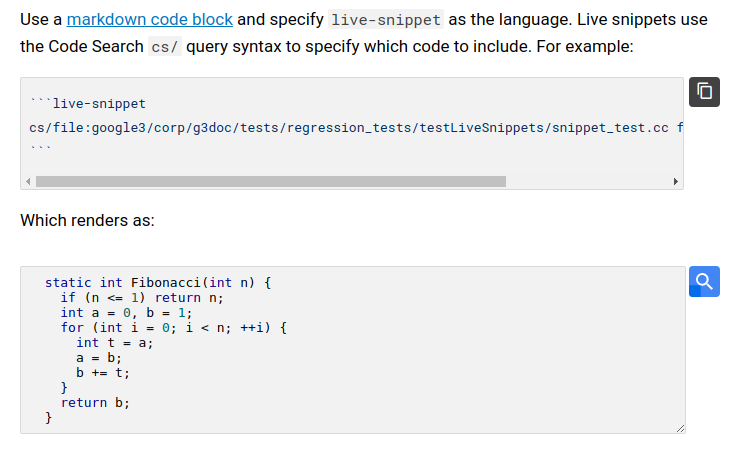733x452 pixels.
Task: Click the '```live-snippet' opening line
Action: tap(87, 103)
